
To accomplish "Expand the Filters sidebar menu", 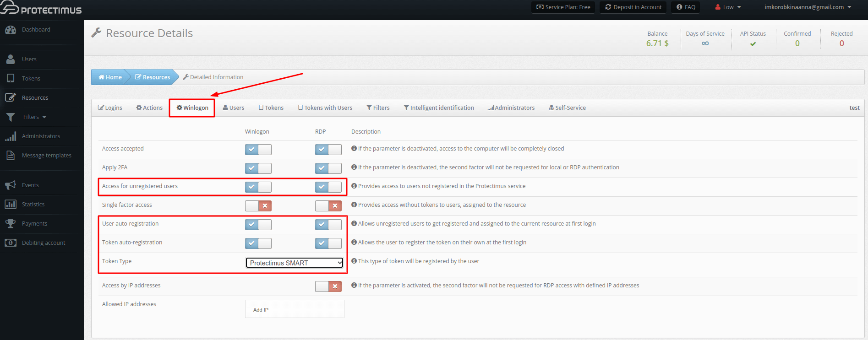I will coord(35,117).
